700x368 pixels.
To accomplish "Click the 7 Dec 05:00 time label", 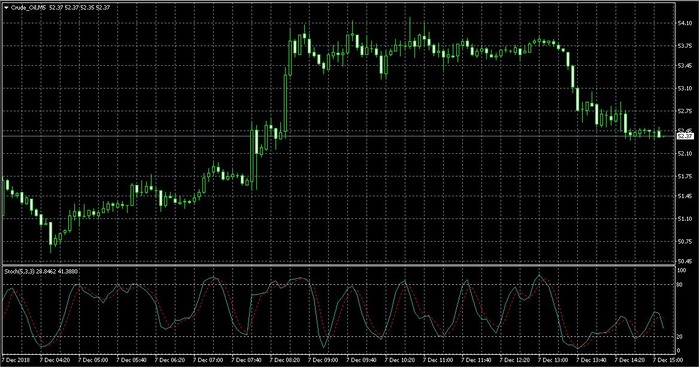I will click(x=93, y=360).
